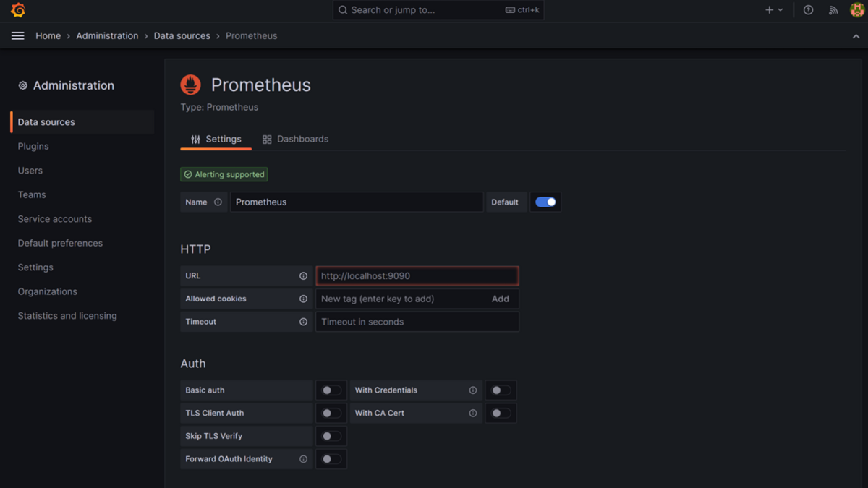Turn on With Credentials toggle

click(501, 390)
